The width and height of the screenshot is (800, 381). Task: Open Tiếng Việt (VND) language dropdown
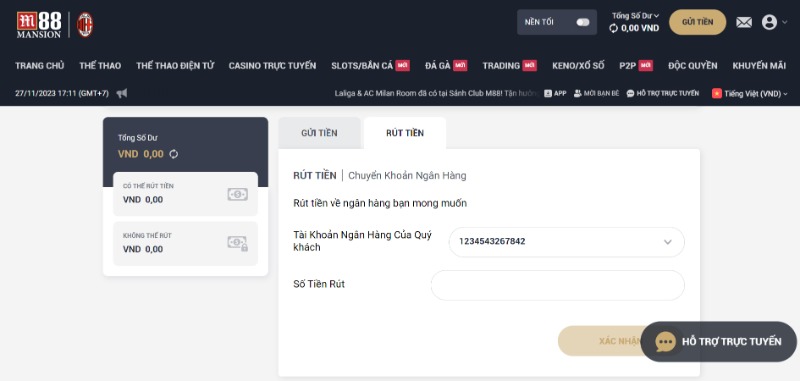point(750,94)
